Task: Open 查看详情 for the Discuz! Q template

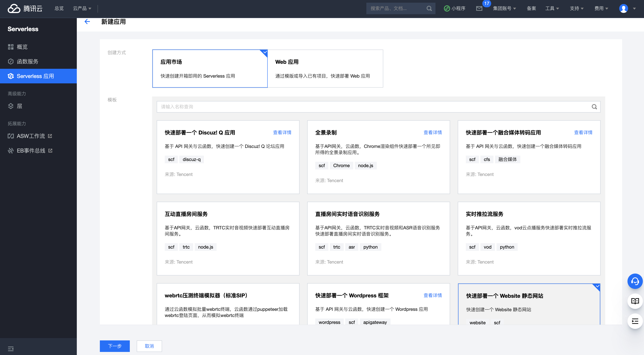Action: click(x=282, y=133)
